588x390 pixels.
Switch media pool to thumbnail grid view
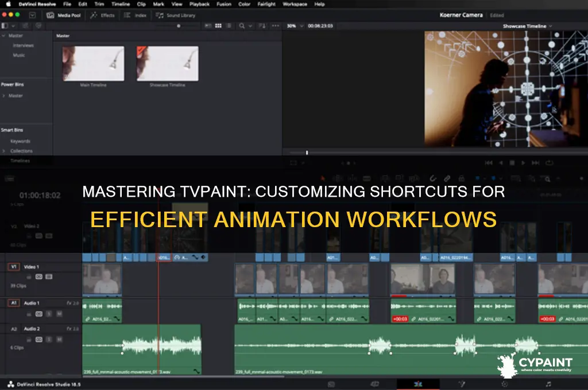pyautogui.click(x=218, y=26)
